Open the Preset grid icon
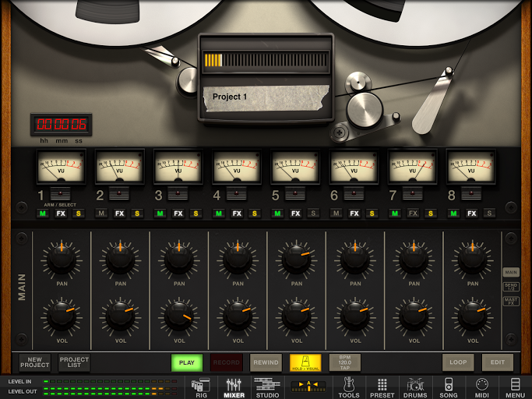This screenshot has width=532, height=399. click(x=382, y=387)
